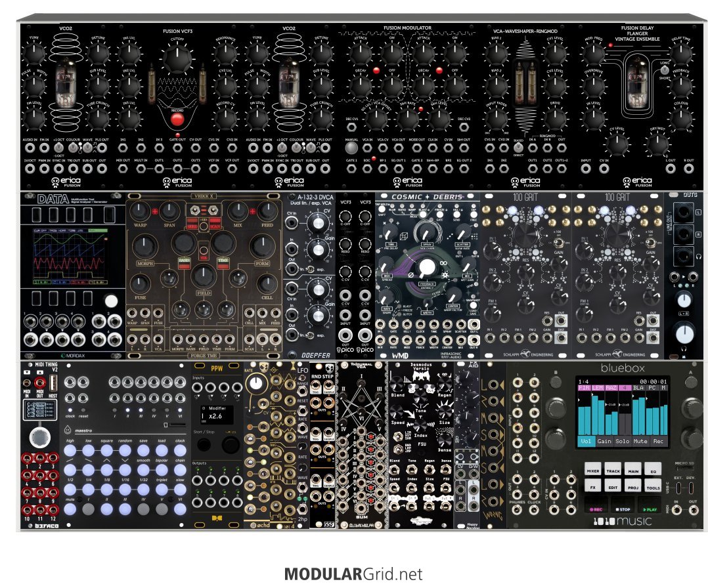708x588 pixels.
Task: Tap the PROJ button on bluebox
Action: tap(633, 486)
